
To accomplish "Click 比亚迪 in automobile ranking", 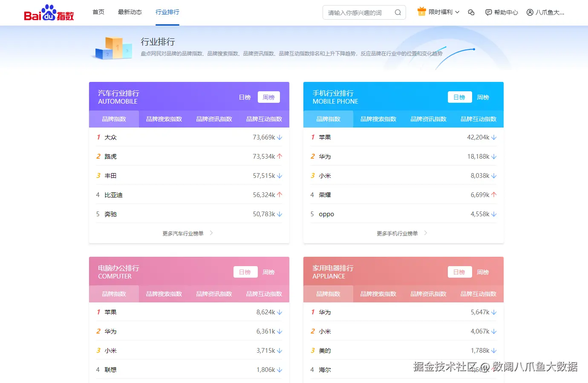I will (x=114, y=195).
